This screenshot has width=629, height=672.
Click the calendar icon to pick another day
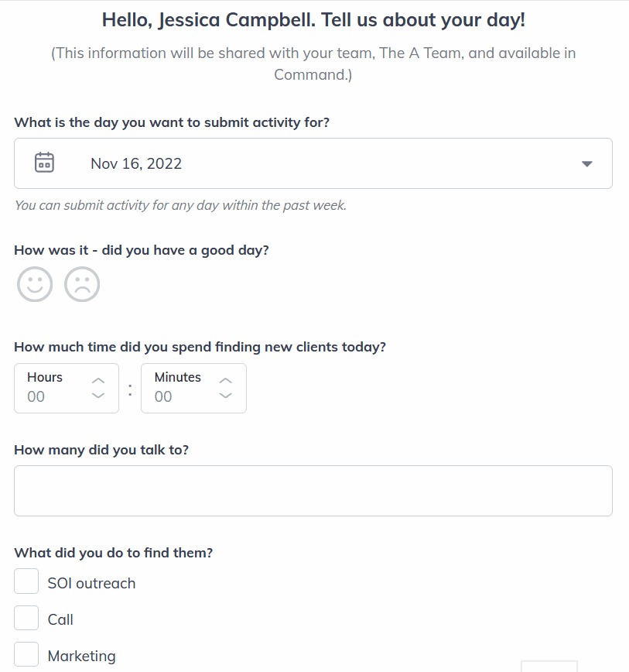pos(44,162)
